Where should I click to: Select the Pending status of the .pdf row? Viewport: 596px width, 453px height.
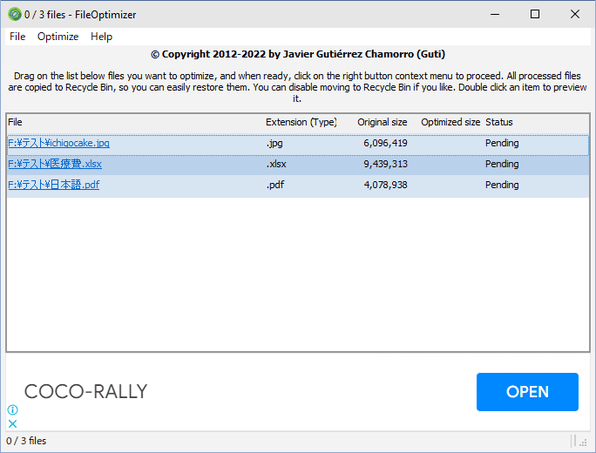(502, 185)
